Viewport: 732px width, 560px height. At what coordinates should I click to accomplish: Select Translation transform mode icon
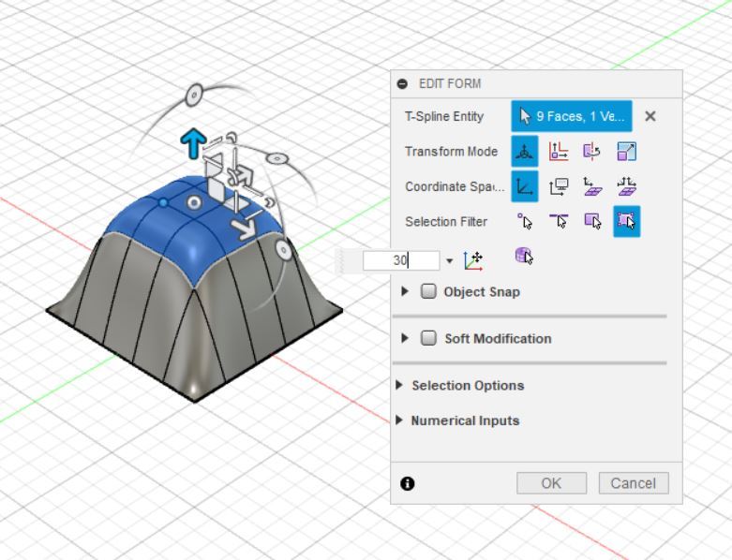pyautogui.click(x=559, y=152)
